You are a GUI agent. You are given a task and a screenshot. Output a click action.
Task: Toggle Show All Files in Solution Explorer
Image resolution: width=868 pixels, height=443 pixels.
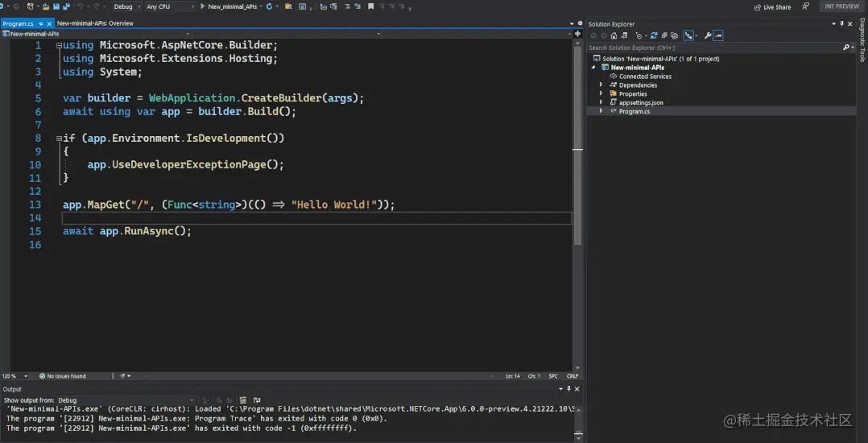point(674,35)
